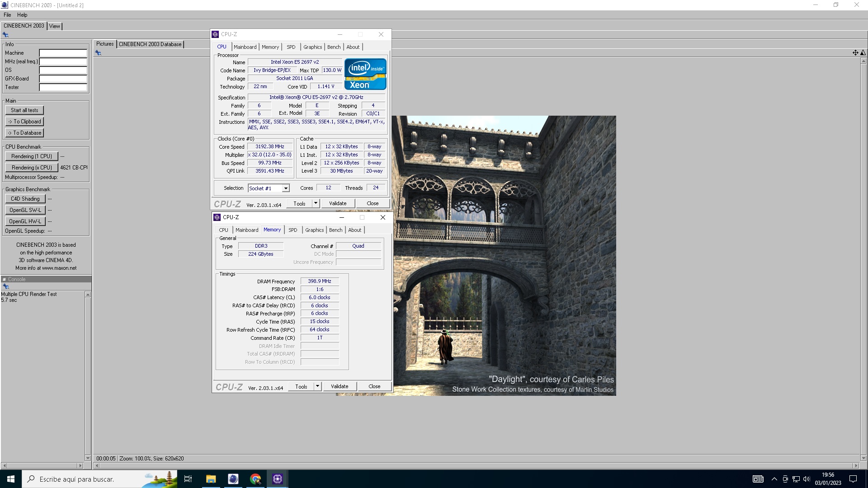Open Tools dropdown arrow in lower CPU-Z

tap(318, 386)
